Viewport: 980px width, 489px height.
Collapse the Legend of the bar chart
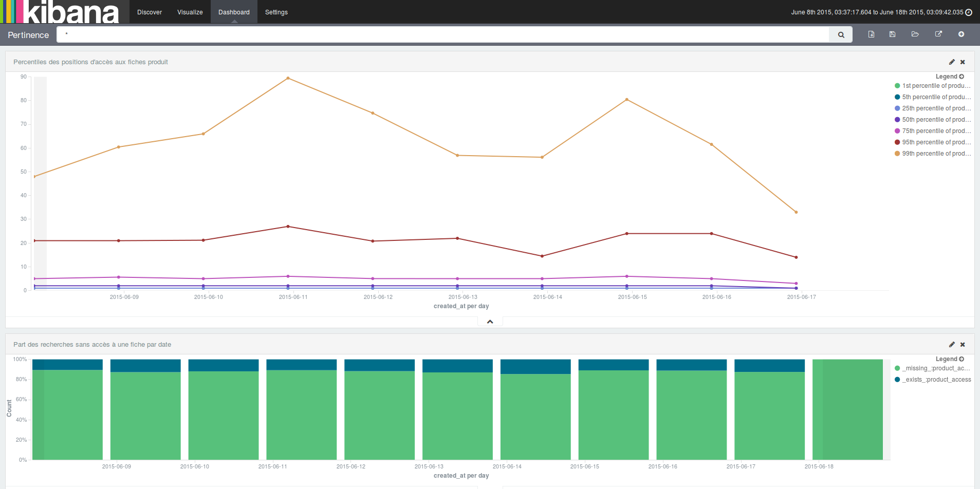tap(950, 359)
